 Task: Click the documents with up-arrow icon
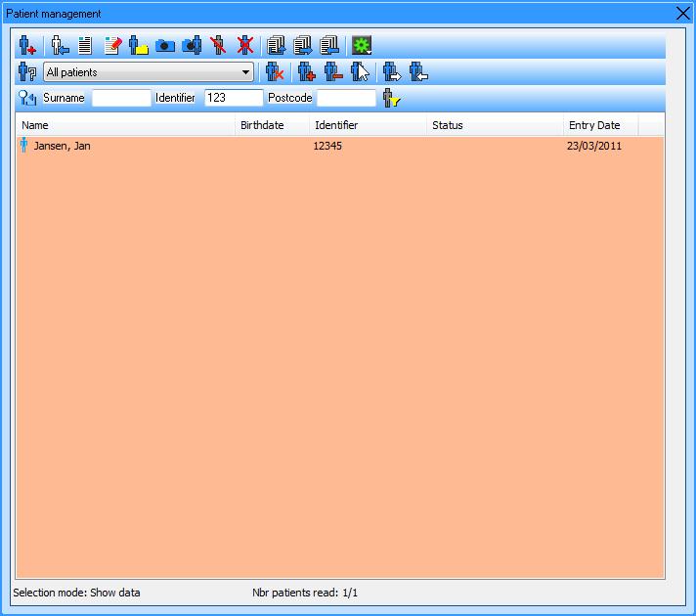(x=276, y=45)
